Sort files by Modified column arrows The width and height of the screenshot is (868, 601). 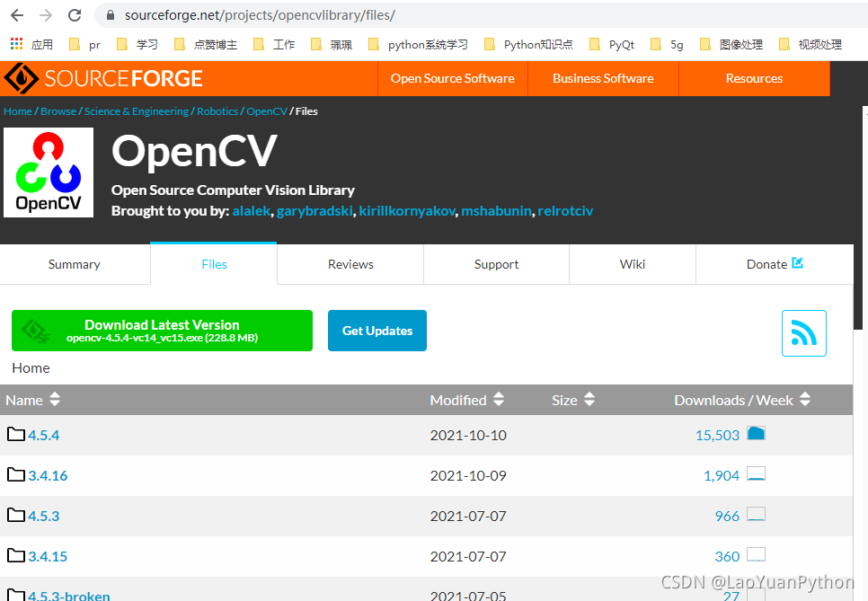pos(498,399)
